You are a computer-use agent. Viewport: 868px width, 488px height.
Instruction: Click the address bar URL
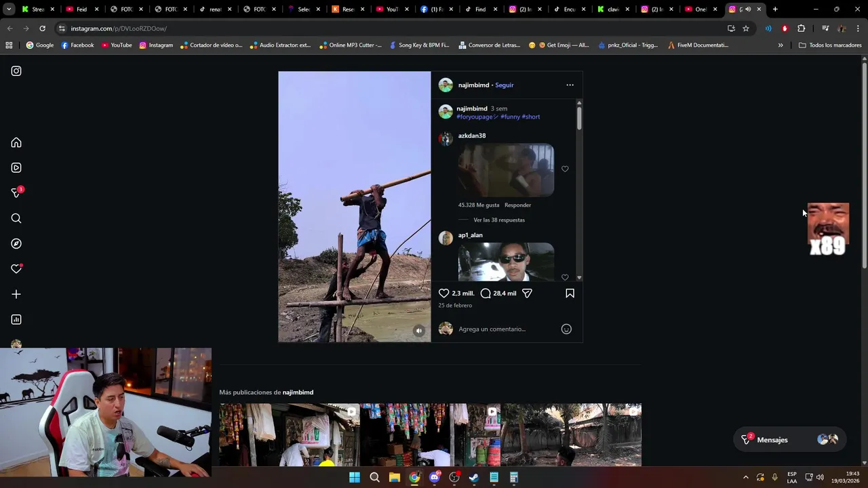point(119,28)
